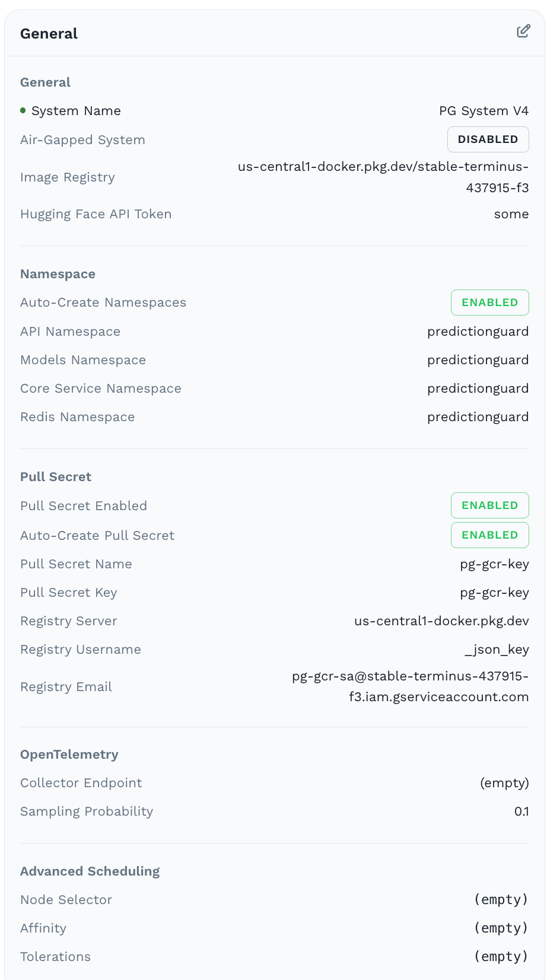Click the green status dot beside System Name
This screenshot has width=547, height=980.
tap(23, 110)
